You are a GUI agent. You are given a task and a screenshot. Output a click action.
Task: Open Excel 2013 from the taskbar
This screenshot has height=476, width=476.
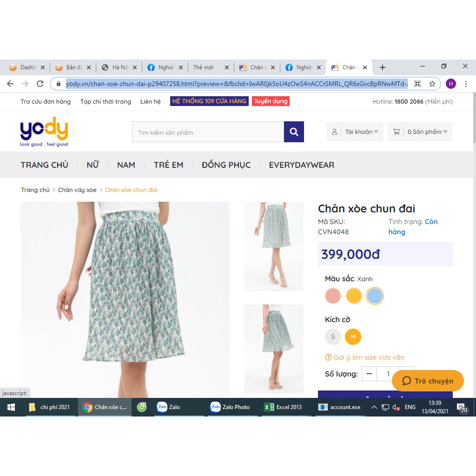tap(284, 407)
